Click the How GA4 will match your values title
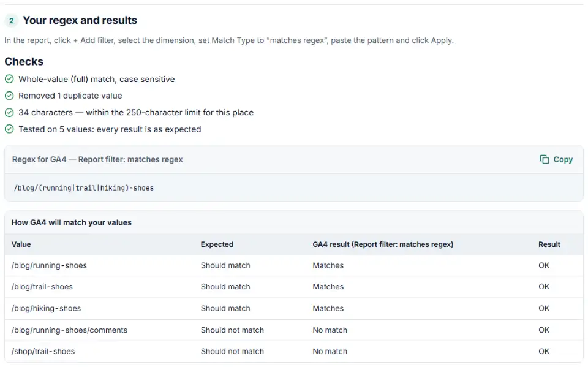The height and width of the screenshot is (367, 588). click(x=72, y=222)
